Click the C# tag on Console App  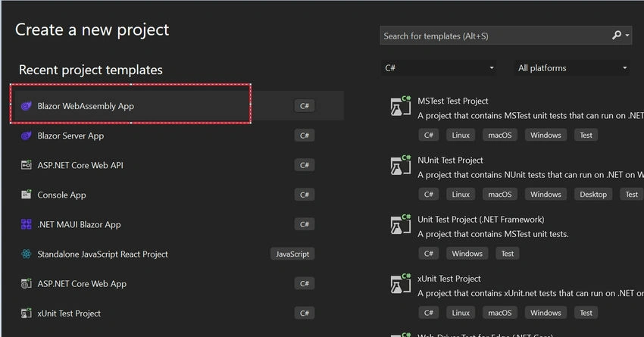[305, 195]
